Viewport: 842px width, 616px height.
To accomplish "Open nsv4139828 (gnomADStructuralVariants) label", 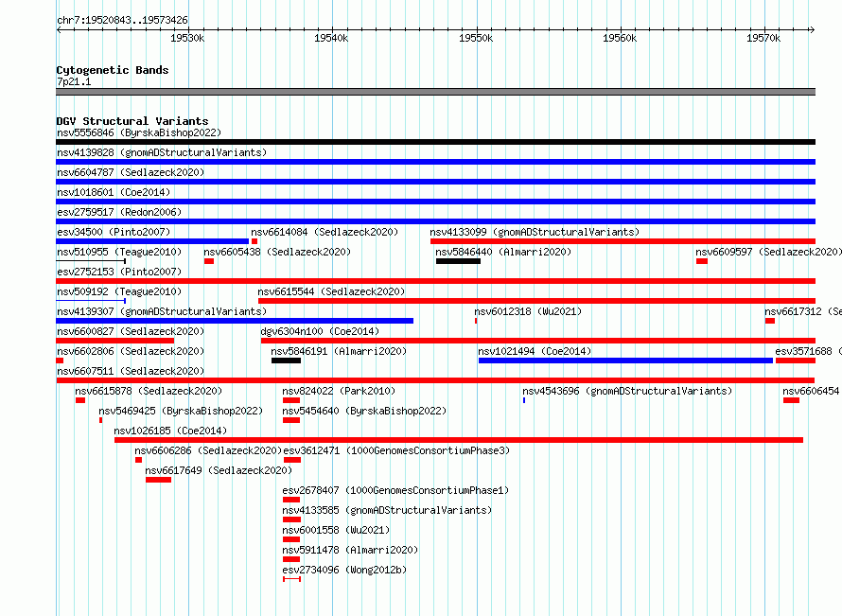I will coord(162,152).
